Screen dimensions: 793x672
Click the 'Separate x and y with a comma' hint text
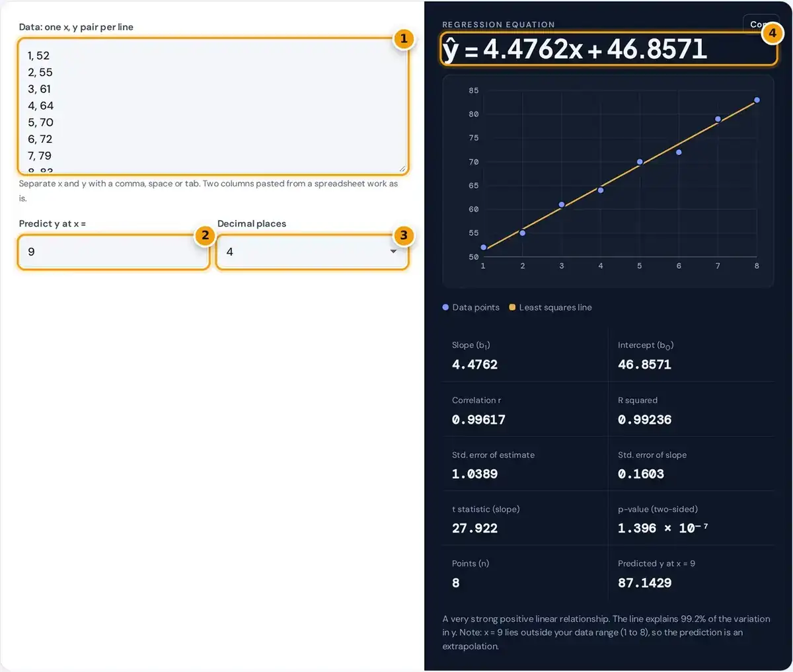pyautogui.click(x=209, y=191)
